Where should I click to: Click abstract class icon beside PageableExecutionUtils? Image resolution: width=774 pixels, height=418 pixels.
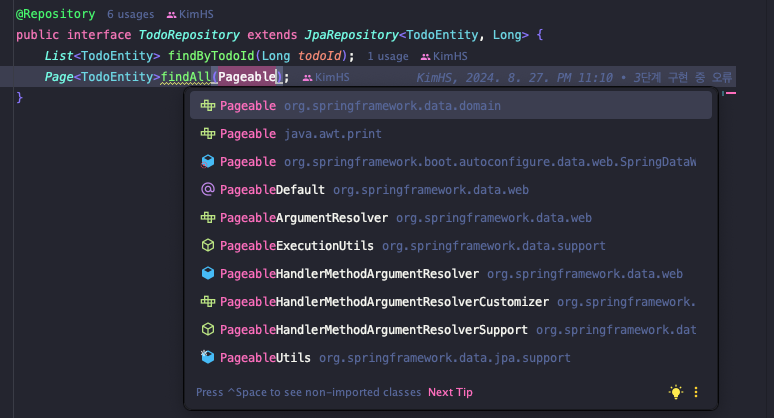[x=208, y=245]
